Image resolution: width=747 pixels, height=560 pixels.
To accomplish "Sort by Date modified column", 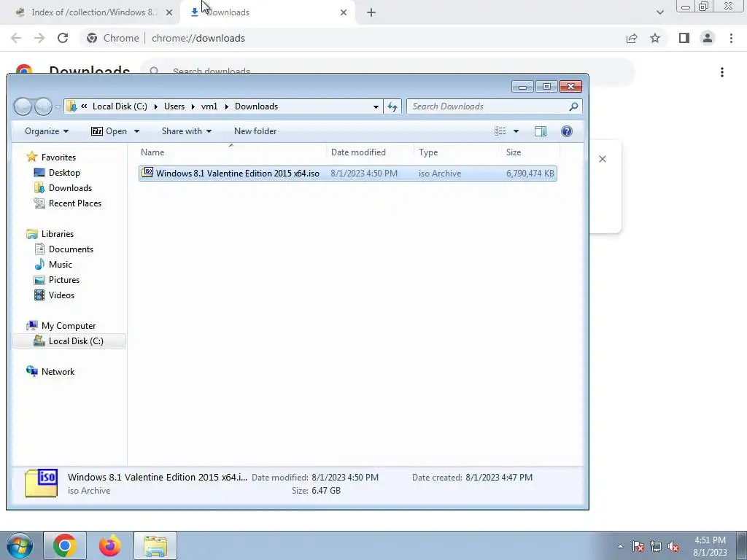I will (x=370, y=152).
